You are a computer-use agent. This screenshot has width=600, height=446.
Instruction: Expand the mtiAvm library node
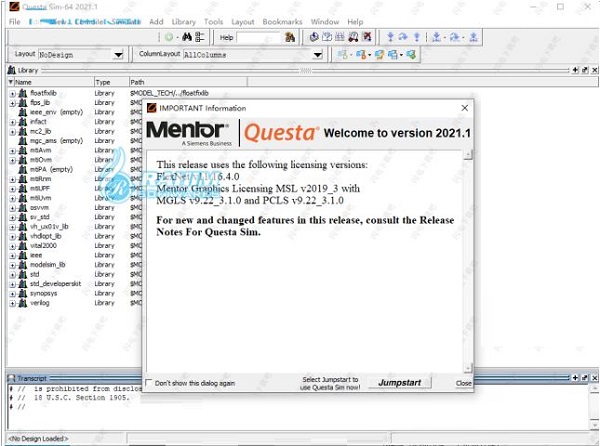[13, 151]
